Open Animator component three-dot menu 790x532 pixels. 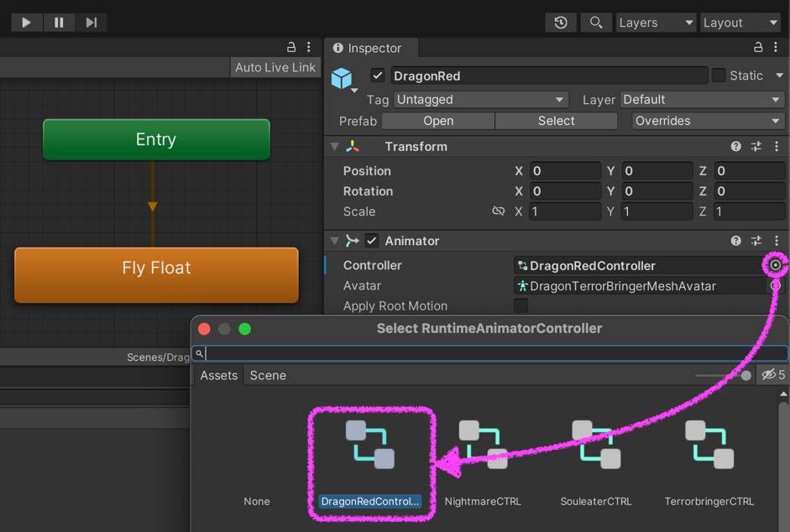coord(777,241)
